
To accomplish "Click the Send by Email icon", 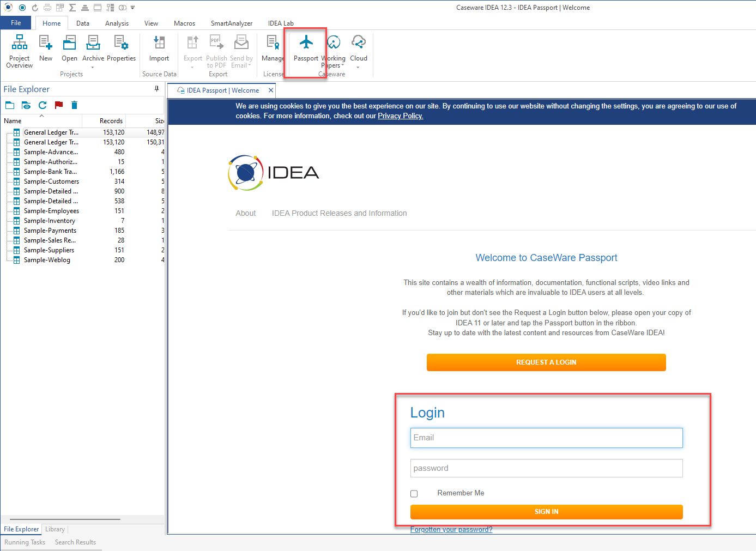I will point(241,43).
